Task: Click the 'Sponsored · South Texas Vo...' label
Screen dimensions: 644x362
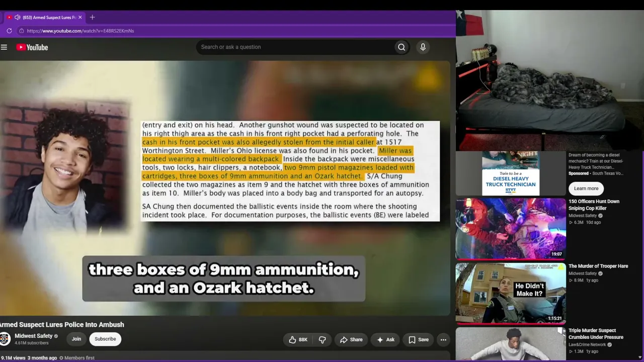Action: coord(596,173)
